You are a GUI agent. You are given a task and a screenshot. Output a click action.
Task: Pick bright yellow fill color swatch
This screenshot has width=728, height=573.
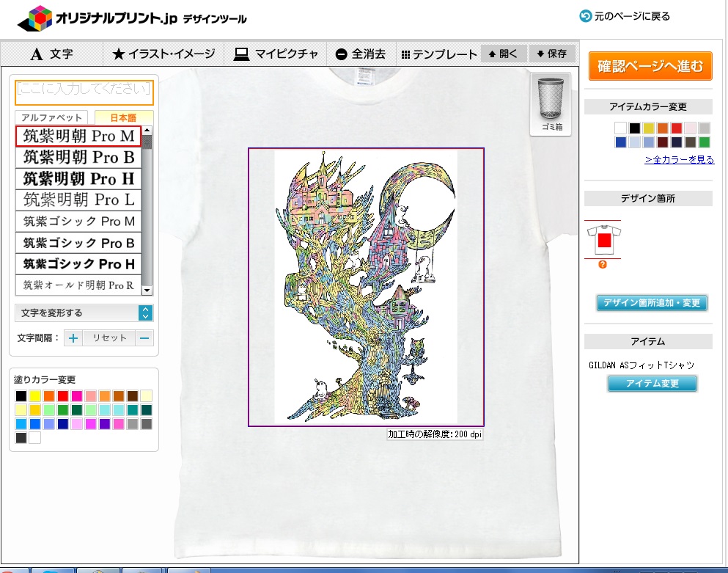click(x=34, y=396)
